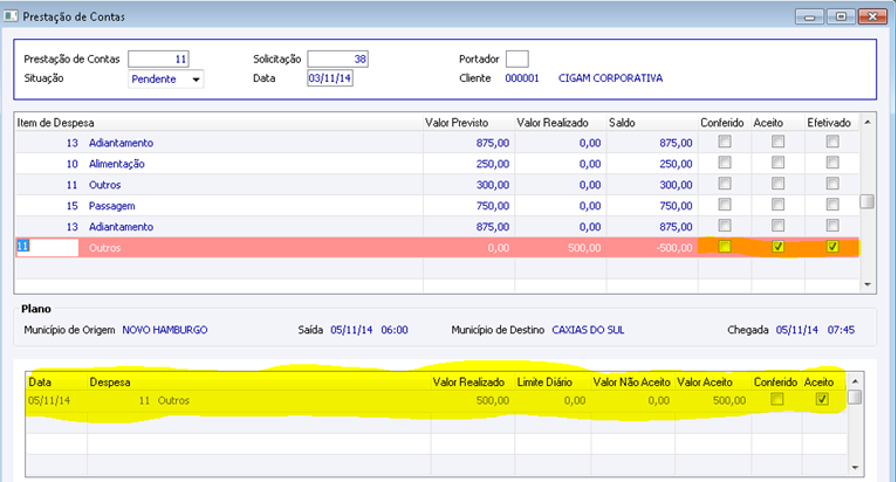Uncheck Aceito in the lower 05/11/14 detail row
Screen dimensions: 896x482
pos(822,400)
